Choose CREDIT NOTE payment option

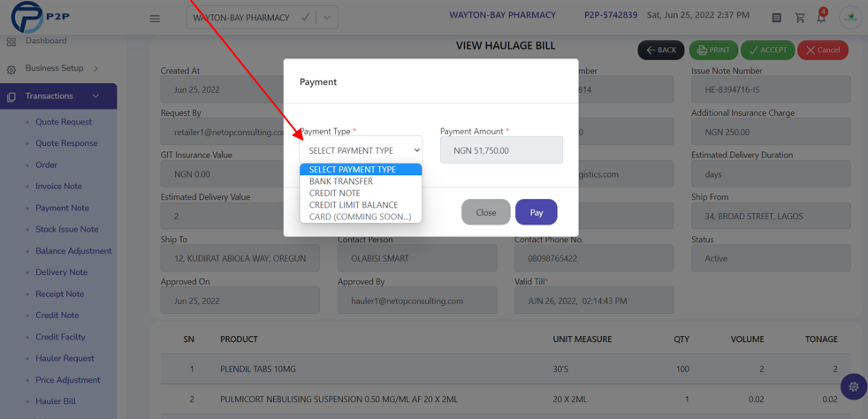pyautogui.click(x=361, y=194)
